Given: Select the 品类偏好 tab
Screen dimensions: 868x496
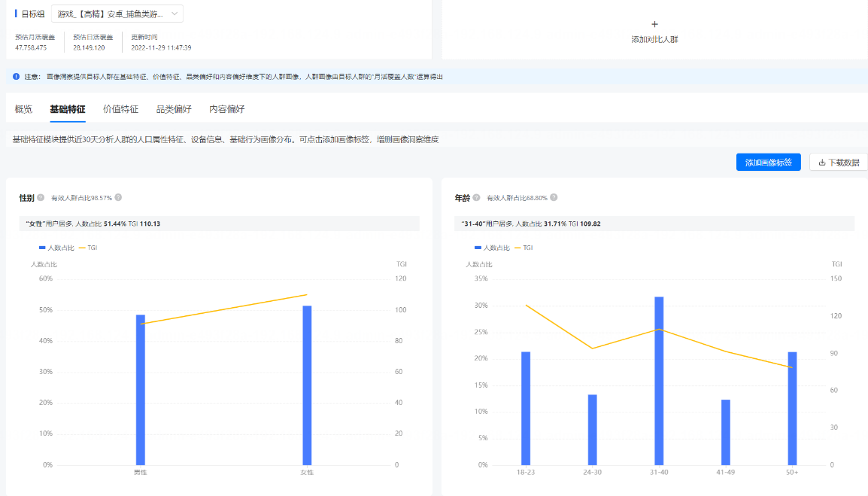Looking at the screenshot, I should coord(174,109).
